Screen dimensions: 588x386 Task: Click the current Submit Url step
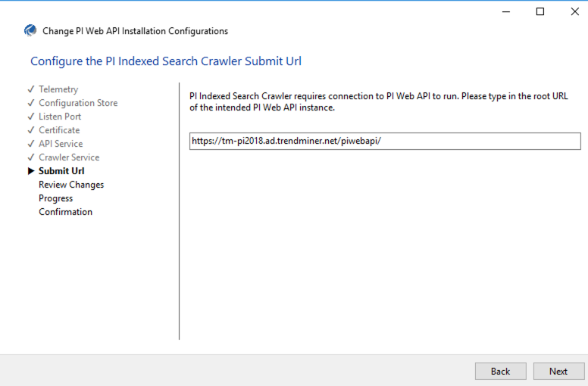tap(61, 171)
